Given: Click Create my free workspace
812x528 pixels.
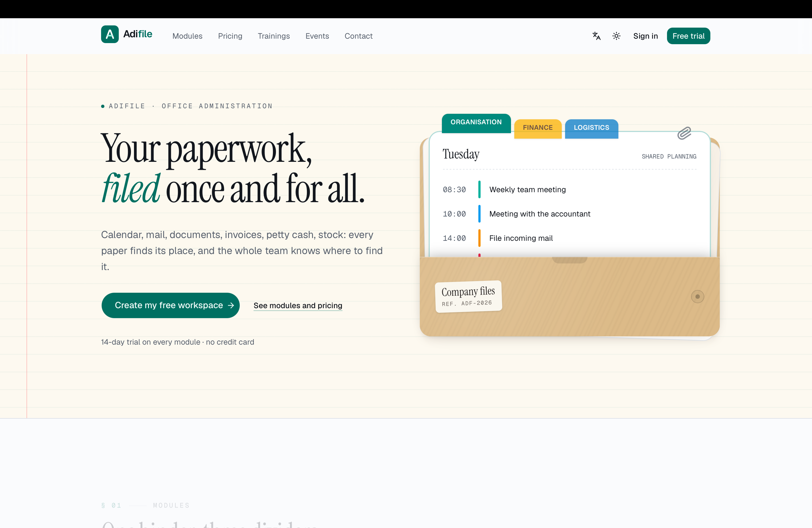Looking at the screenshot, I should click(x=171, y=305).
